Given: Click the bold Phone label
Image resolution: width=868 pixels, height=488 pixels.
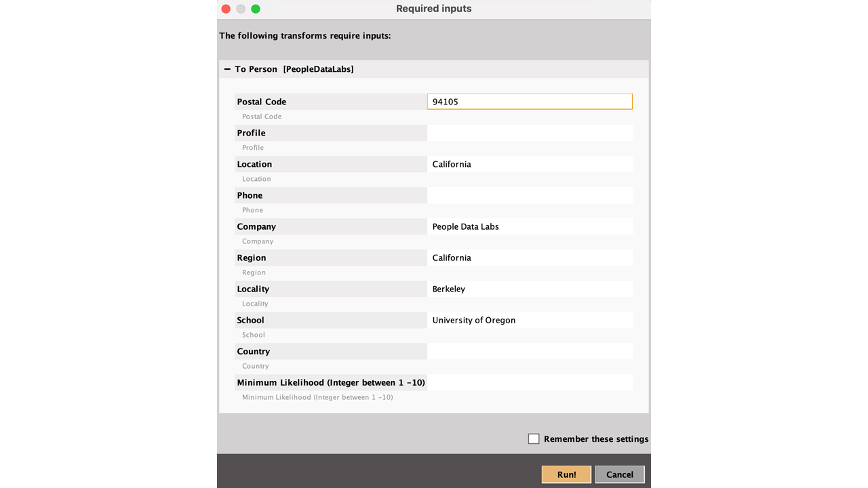Looking at the screenshot, I should click(x=250, y=195).
